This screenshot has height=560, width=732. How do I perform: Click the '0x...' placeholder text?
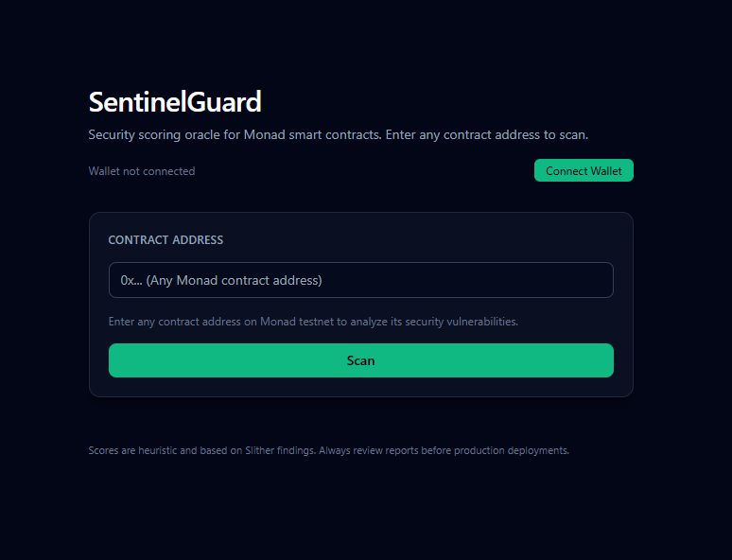131,280
